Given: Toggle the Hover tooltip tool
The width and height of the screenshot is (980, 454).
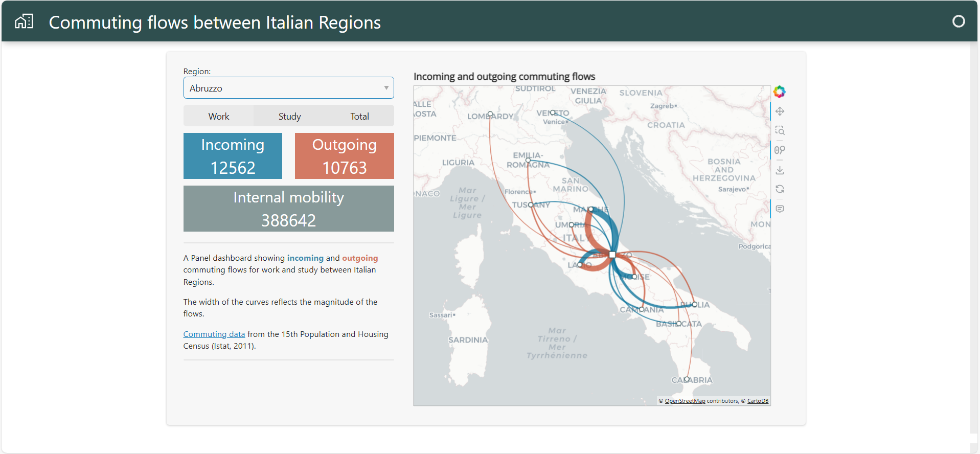Looking at the screenshot, I should (780, 209).
